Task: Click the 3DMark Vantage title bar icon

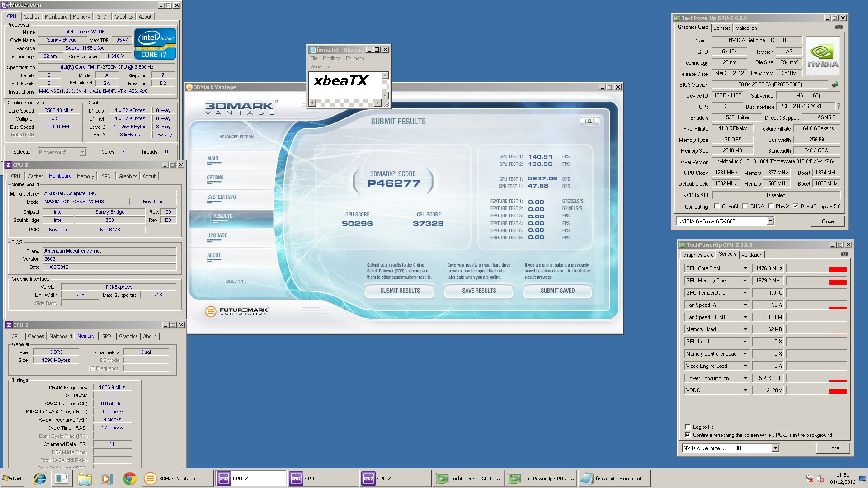Action: coord(189,87)
